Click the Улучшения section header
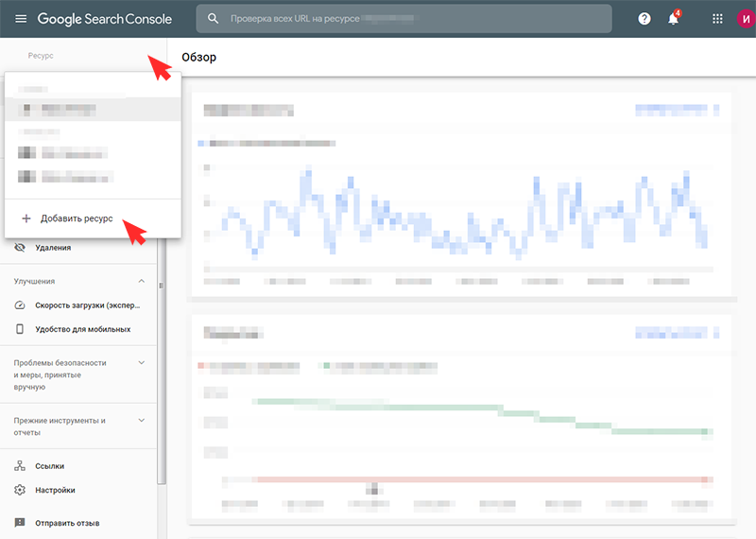This screenshot has width=756, height=539. [34, 282]
